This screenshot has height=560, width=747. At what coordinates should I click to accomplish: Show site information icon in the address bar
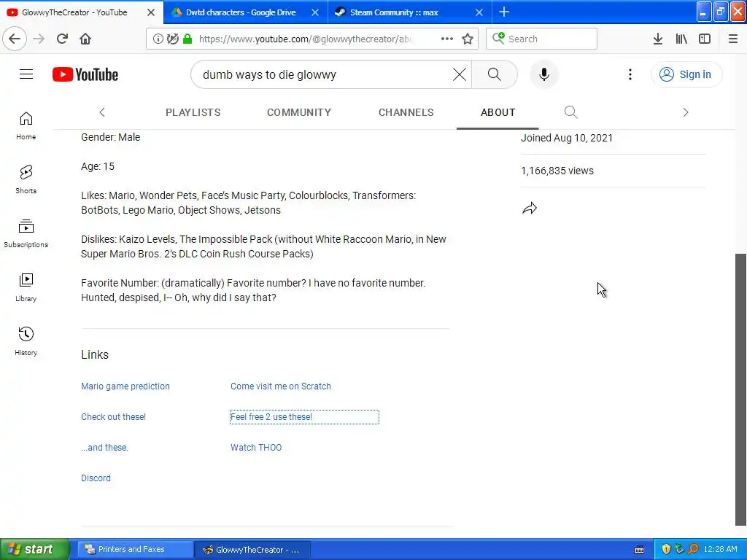coord(158,39)
